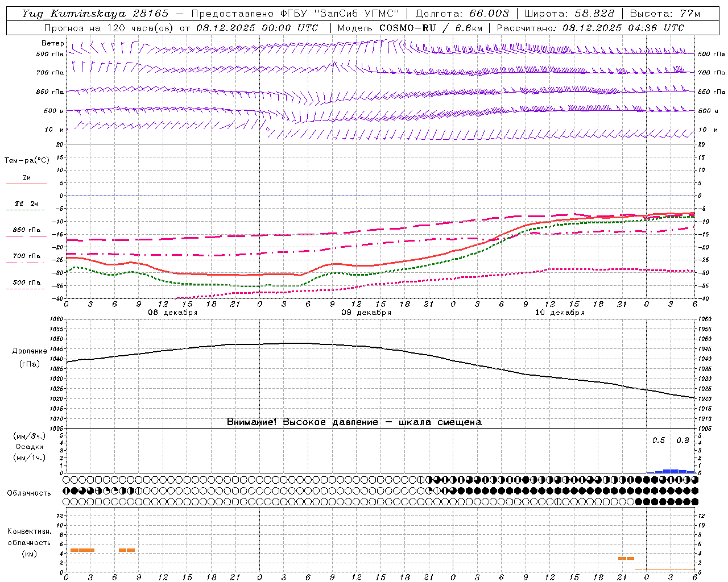Click the (мм/3ч.) precipitation unit label

point(29,436)
